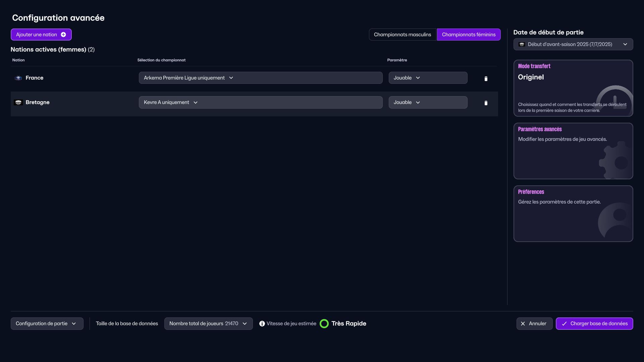The height and width of the screenshot is (362, 644).
Task: Click the plus icon on Ajouter une nation
Action: tap(63, 35)
